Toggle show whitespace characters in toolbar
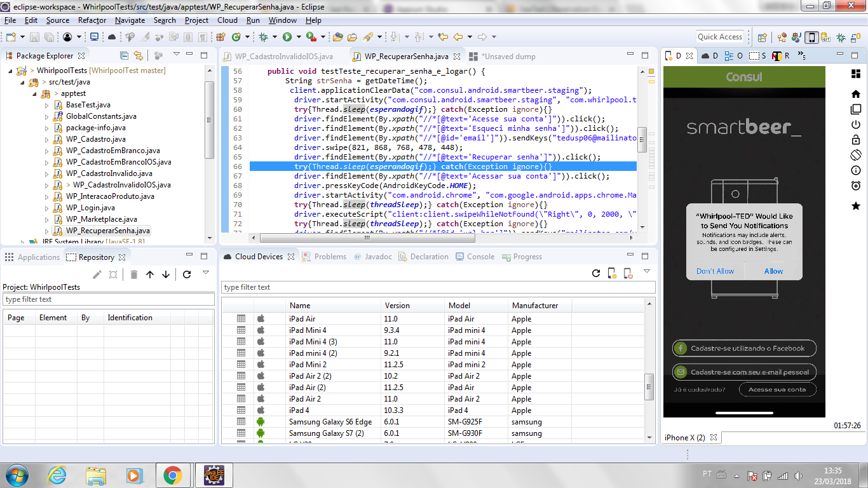Image resolution: width=868 pixels, height=488 pixels. click(203, 37)
